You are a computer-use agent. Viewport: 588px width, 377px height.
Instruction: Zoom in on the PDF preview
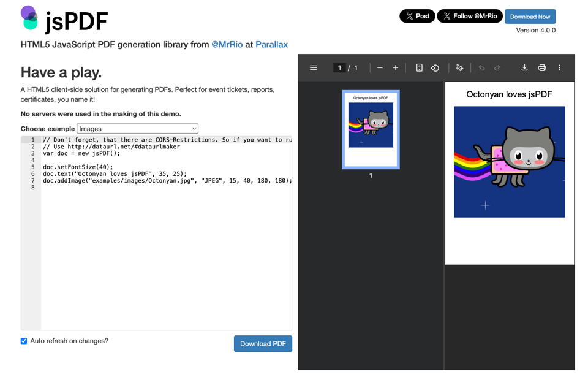click(x=395, y=67)
